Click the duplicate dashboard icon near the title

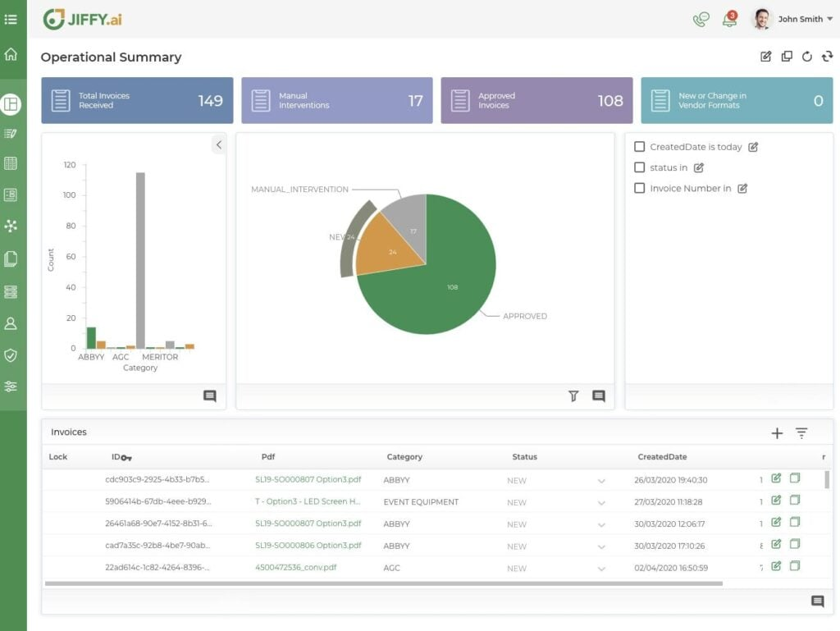pos(787,57)
